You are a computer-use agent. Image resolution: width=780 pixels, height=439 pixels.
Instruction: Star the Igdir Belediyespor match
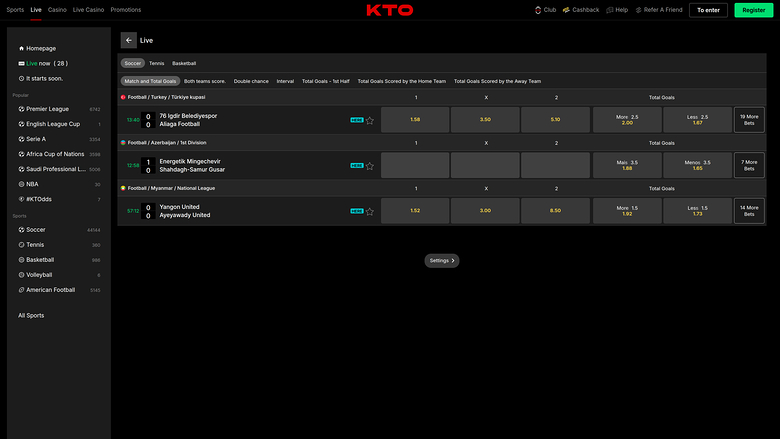(369, 120)
